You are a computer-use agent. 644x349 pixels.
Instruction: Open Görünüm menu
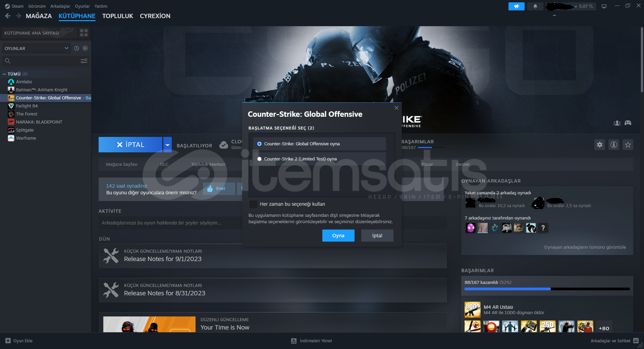tap(37, 6)
